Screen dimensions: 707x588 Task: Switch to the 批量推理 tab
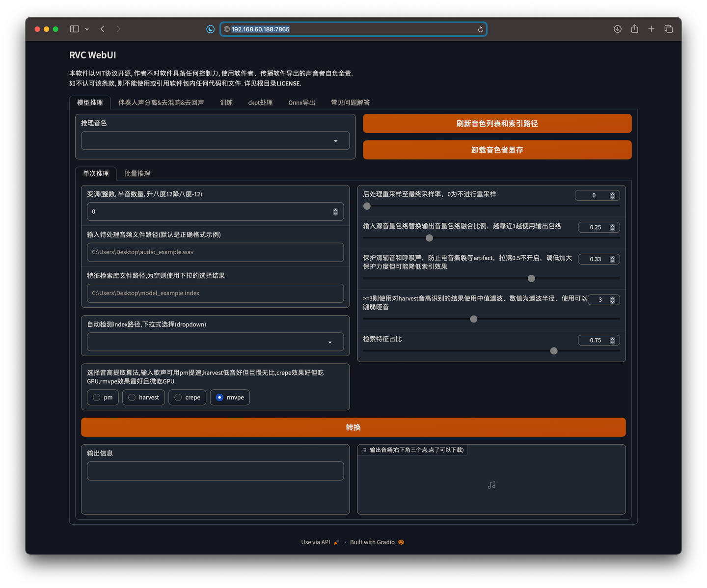point(137,173)
